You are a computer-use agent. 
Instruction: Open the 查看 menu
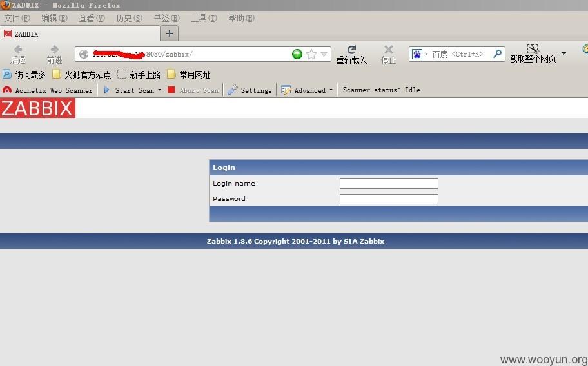pyautogui.click(x=92, y=18)
